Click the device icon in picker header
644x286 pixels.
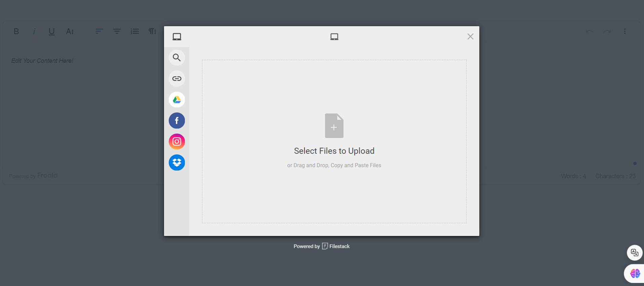point(334,37)
